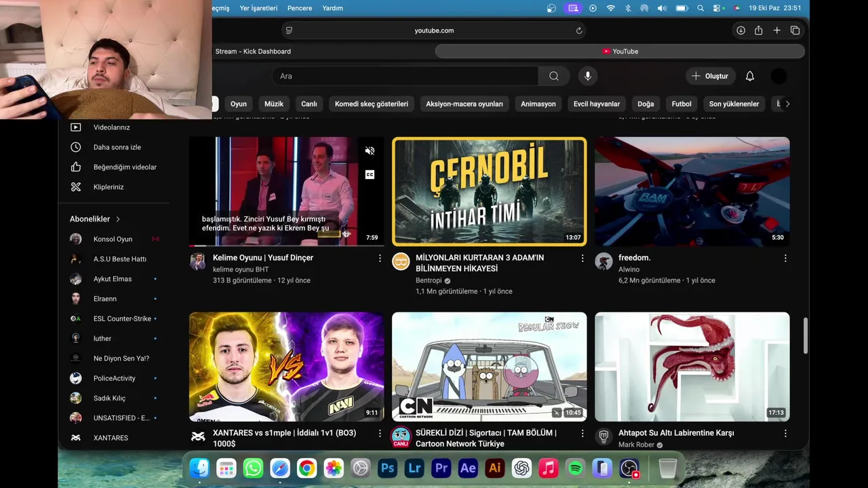Open WhatsApp from the Dock
The height and width of the screenshot is (488, 868).
click(x=253, y=468)
